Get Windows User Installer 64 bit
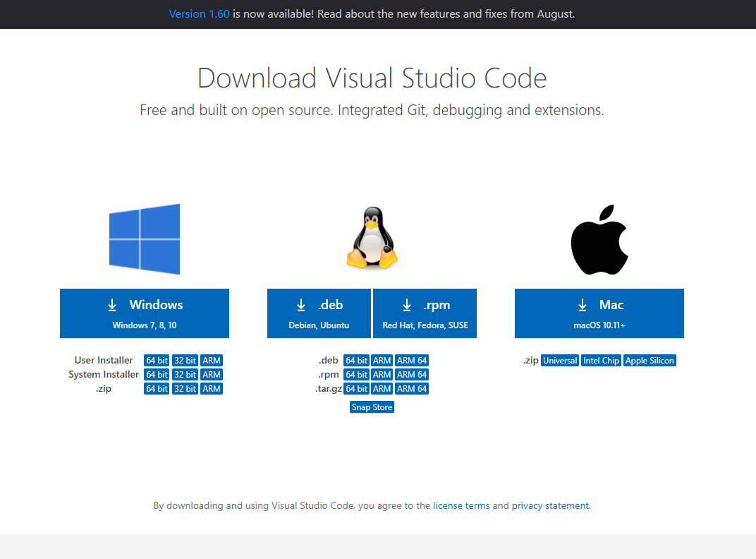Image resolution: width=756 pixels, height=559 pixels. click(x=157, y=361)
